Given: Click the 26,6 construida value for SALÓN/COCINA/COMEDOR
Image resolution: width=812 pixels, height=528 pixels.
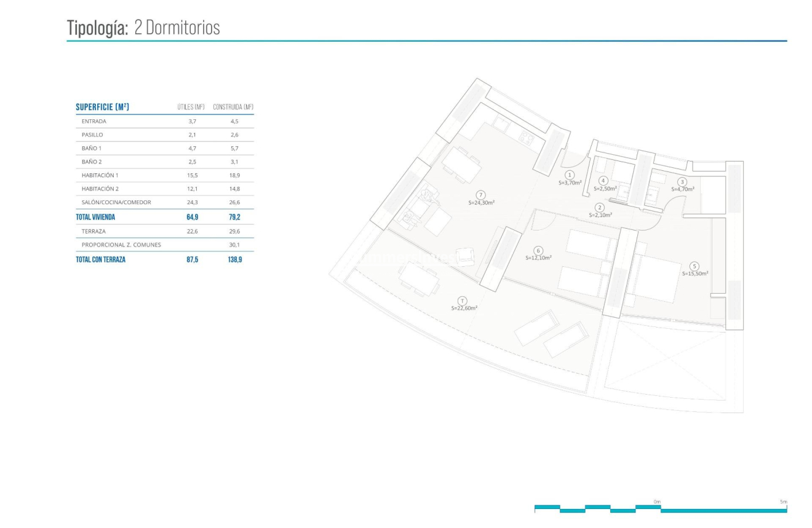Looking at the screenshot, I should point(234,202).
